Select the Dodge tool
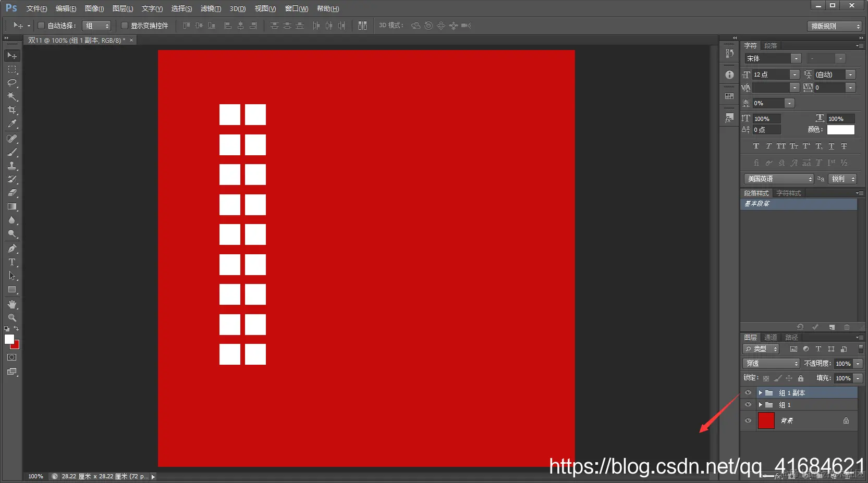 pyautogui.click(x=12, y=233)
